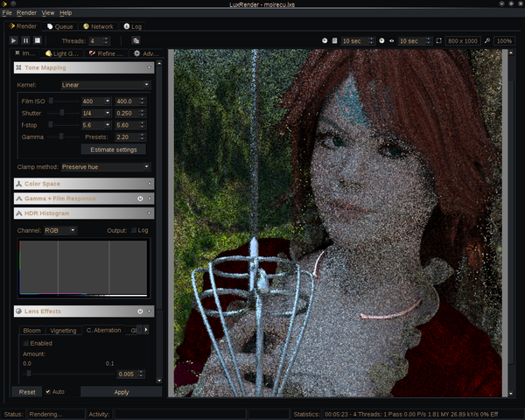Switch to the Vignetting lens effect tab
Screen dimensions: 525x420
point(63,331)
